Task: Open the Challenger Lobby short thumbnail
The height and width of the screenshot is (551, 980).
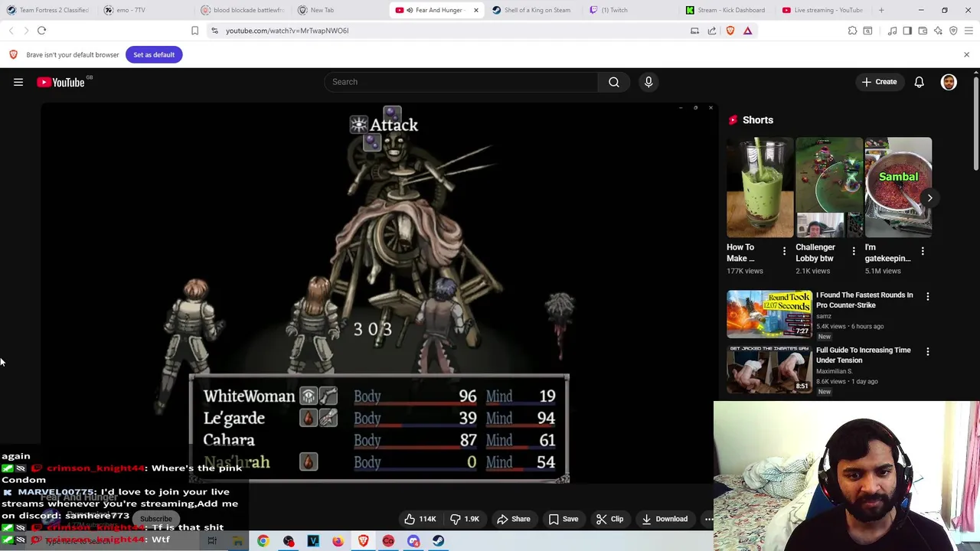Action: tap(829, 187)
